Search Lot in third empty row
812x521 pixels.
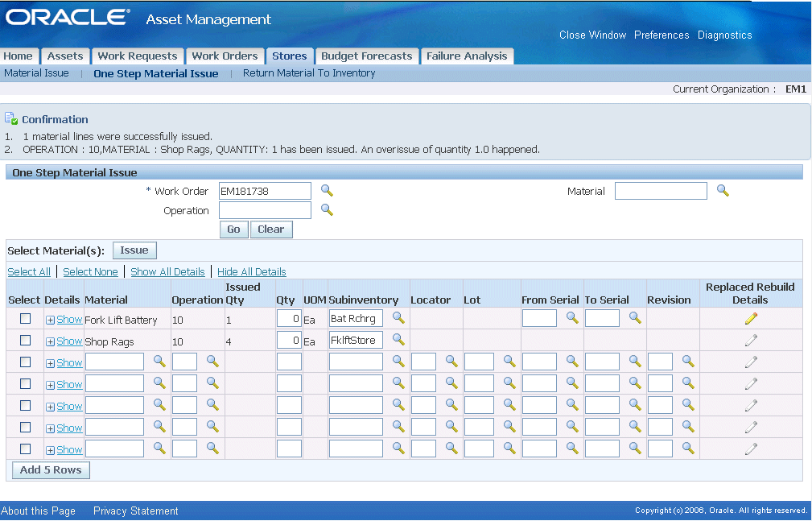(509, 404)
